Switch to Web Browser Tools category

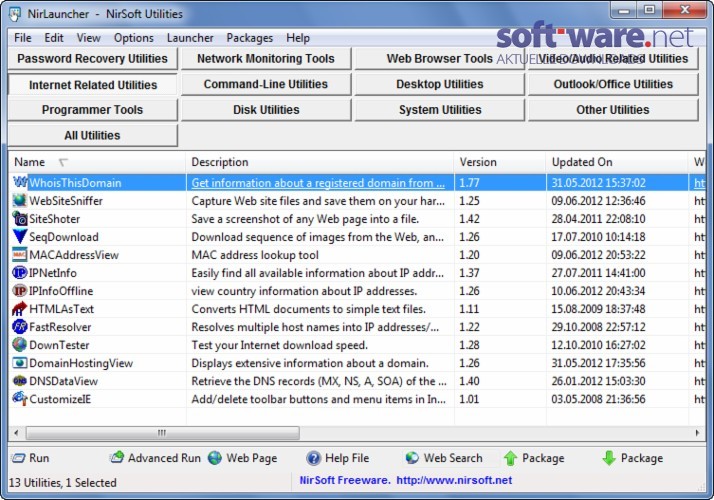[439, 59]
